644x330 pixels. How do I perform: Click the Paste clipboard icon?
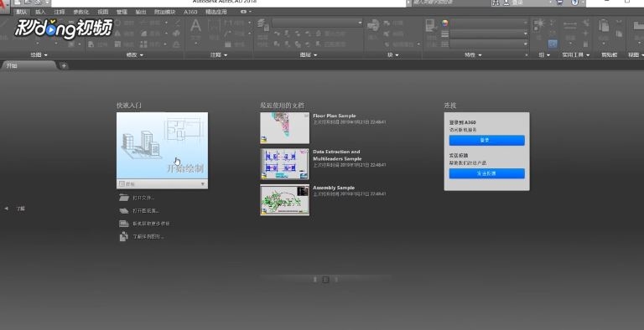[x=604, y=26]
